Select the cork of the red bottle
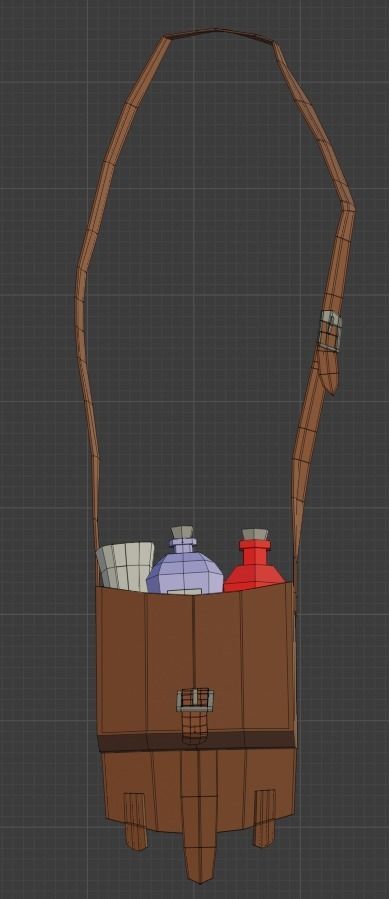Image resolution: width=389 pixels, height=899 pixels. point(255,534)
